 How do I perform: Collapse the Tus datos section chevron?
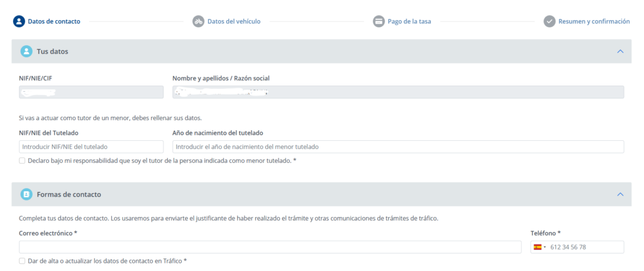(x=620, y=51)
